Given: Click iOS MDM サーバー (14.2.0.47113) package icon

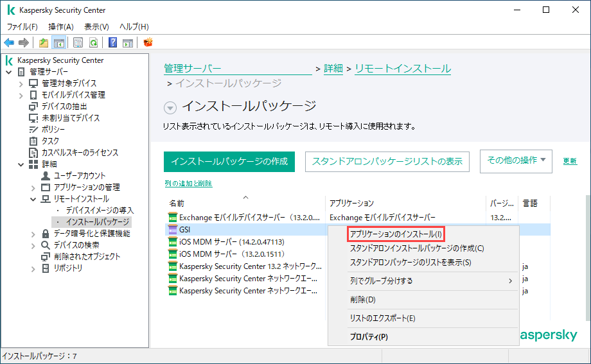Looking at the screenshot, I should pos(173,242).
